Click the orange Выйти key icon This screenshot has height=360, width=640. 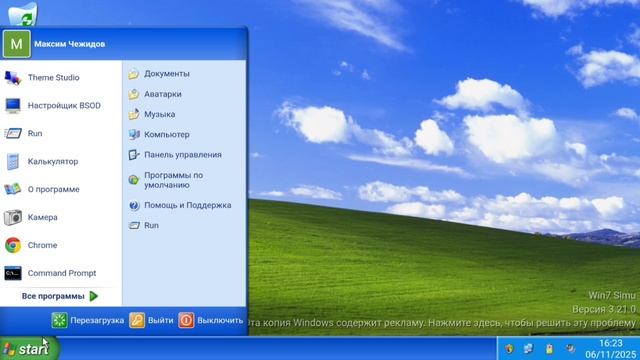tap(137, 320)
